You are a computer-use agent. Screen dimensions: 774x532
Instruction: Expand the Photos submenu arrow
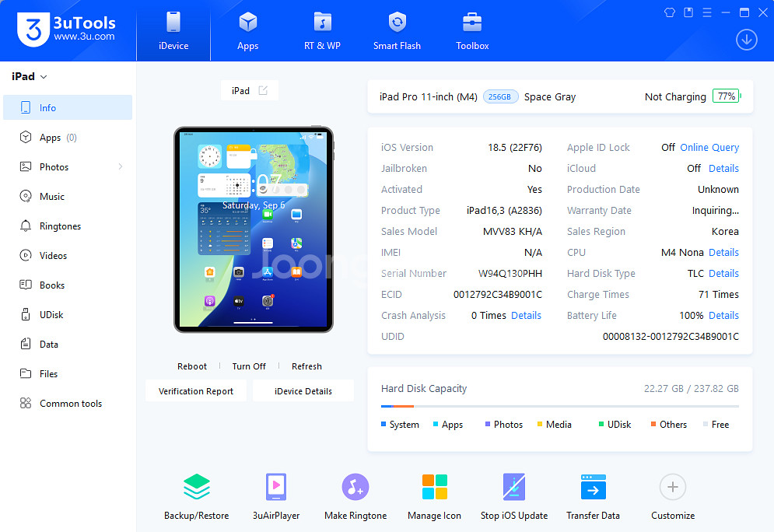121,166
